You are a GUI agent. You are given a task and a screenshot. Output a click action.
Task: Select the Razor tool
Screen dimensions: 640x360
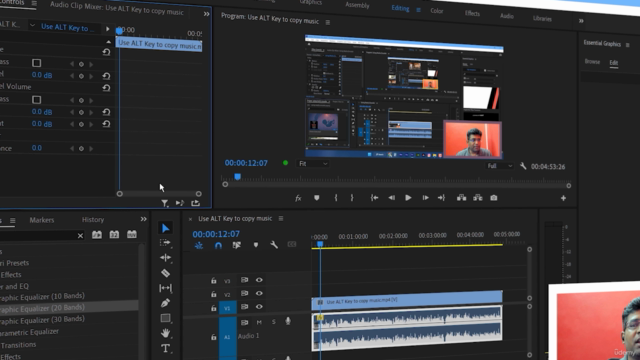165,273
